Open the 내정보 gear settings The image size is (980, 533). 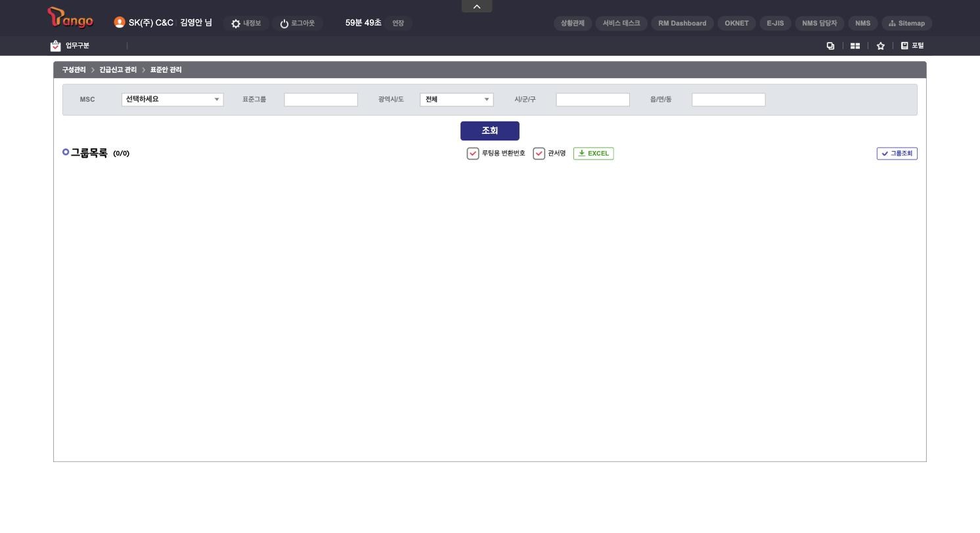point(236,24)
